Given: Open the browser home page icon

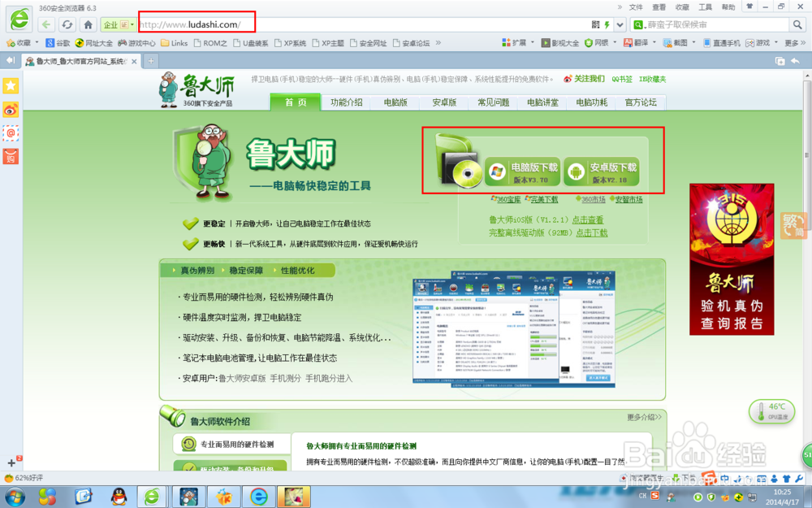Looking at the screenshot, I should 88,24.
